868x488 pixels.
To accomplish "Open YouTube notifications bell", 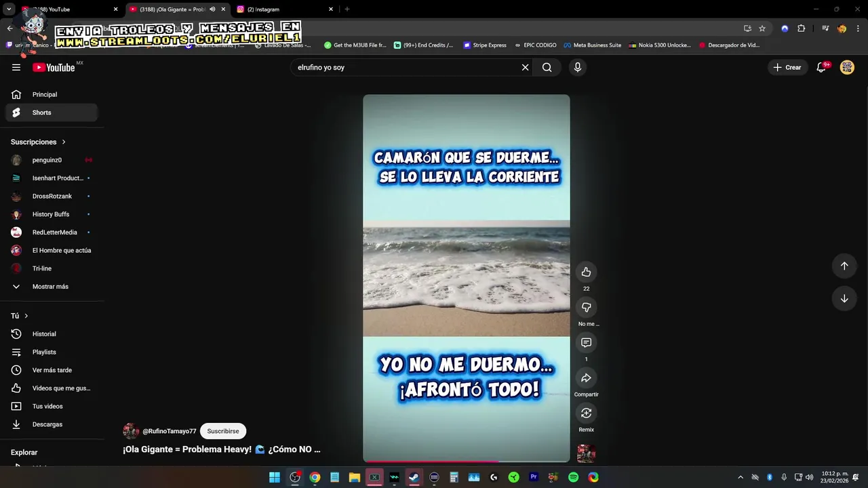I will (821, 67).
